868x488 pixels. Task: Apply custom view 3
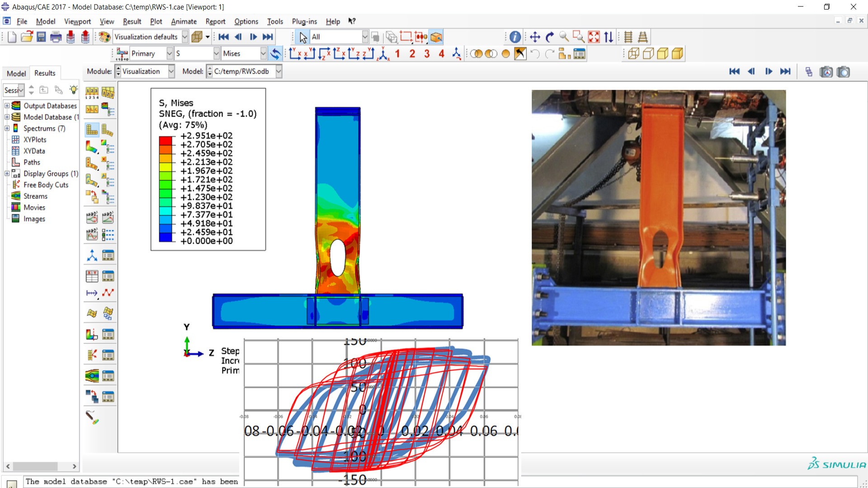pos(427,54)
